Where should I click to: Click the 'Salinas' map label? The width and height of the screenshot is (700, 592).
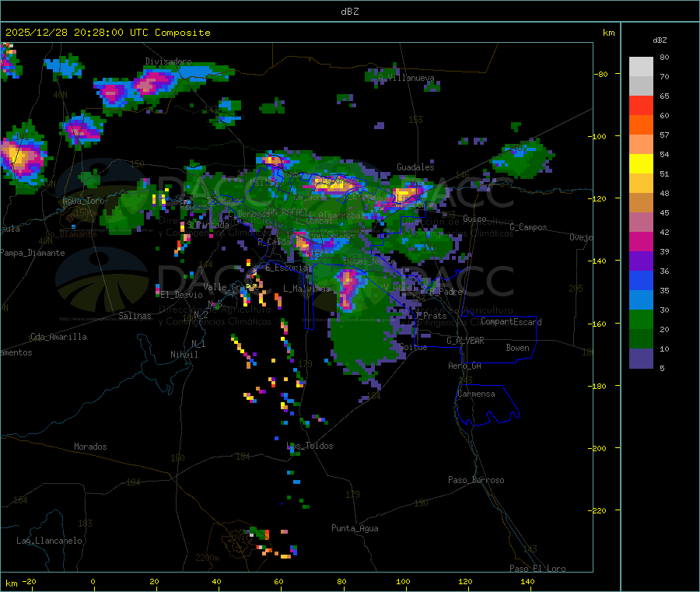click(x=135, y=316)
